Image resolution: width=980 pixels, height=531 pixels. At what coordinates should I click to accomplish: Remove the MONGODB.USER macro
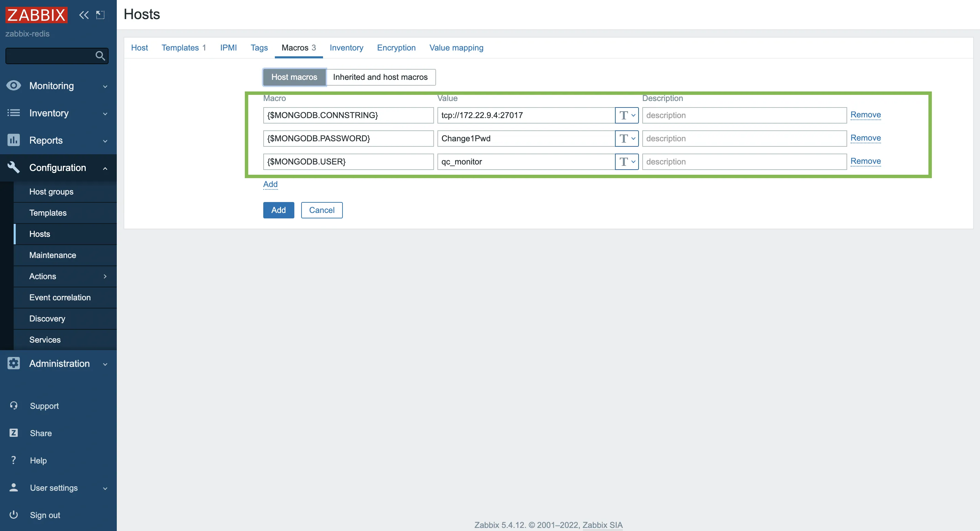[x=866, y=161]
